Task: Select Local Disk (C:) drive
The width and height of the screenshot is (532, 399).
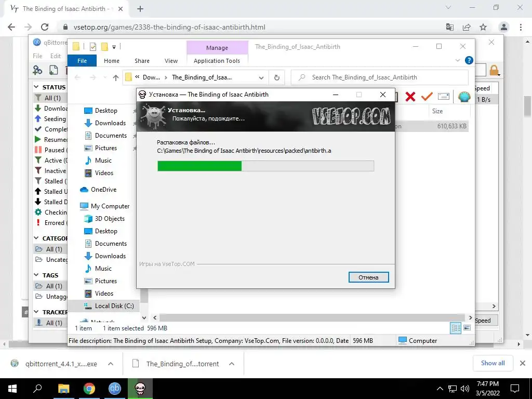Action: (x=114, y=306)
